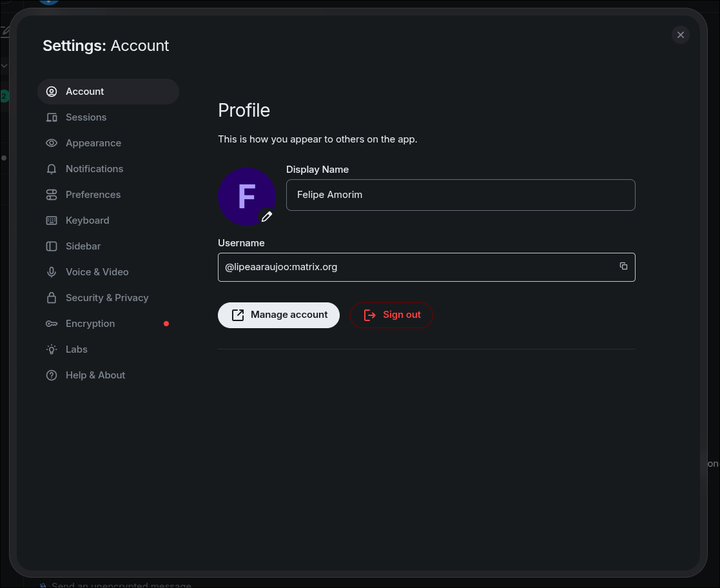Open the Encryption settings tab

tap(90, 324)
